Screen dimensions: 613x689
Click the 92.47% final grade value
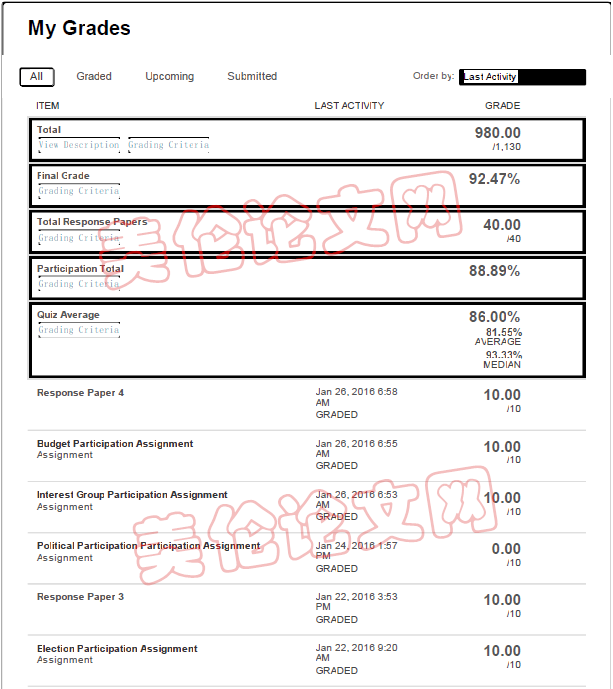pos(494,179)
